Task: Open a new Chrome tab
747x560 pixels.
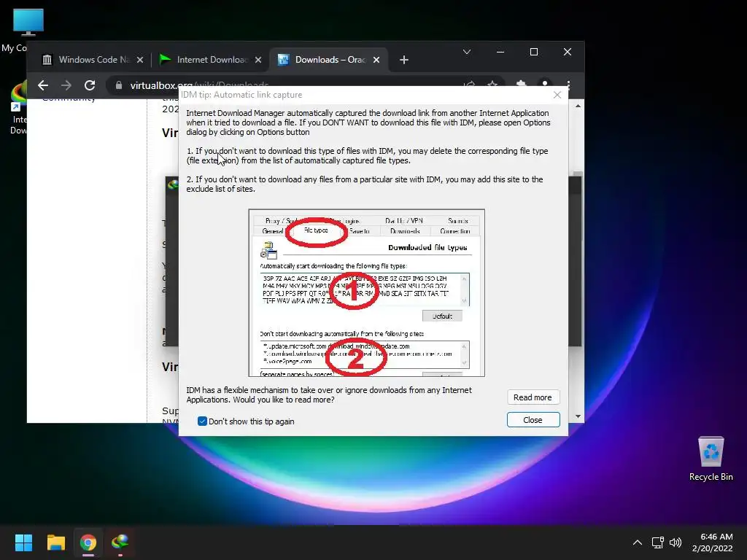Action: [x=404, y=60]
